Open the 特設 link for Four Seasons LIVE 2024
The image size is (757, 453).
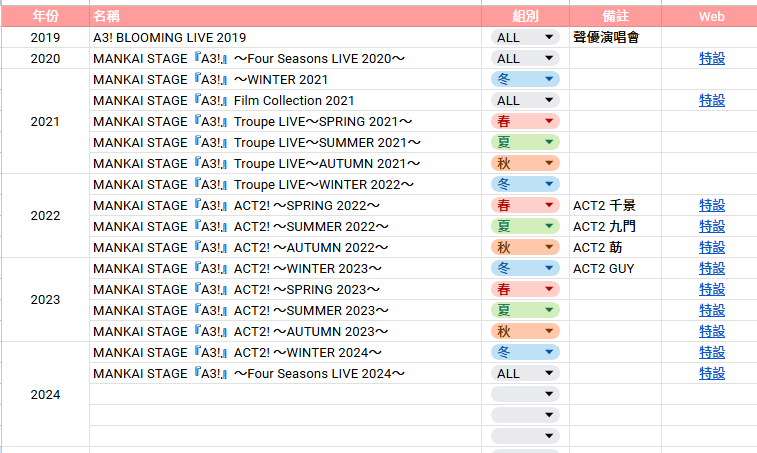point(712,373)
